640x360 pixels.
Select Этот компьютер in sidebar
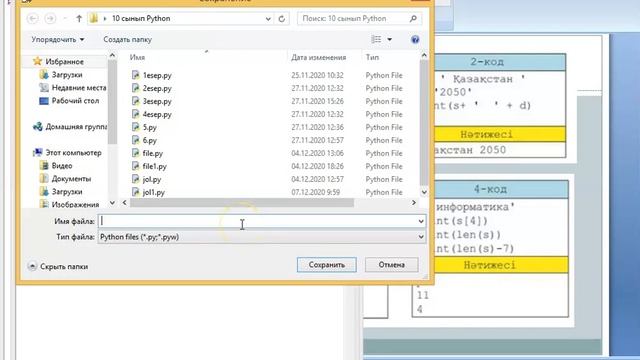67,153
